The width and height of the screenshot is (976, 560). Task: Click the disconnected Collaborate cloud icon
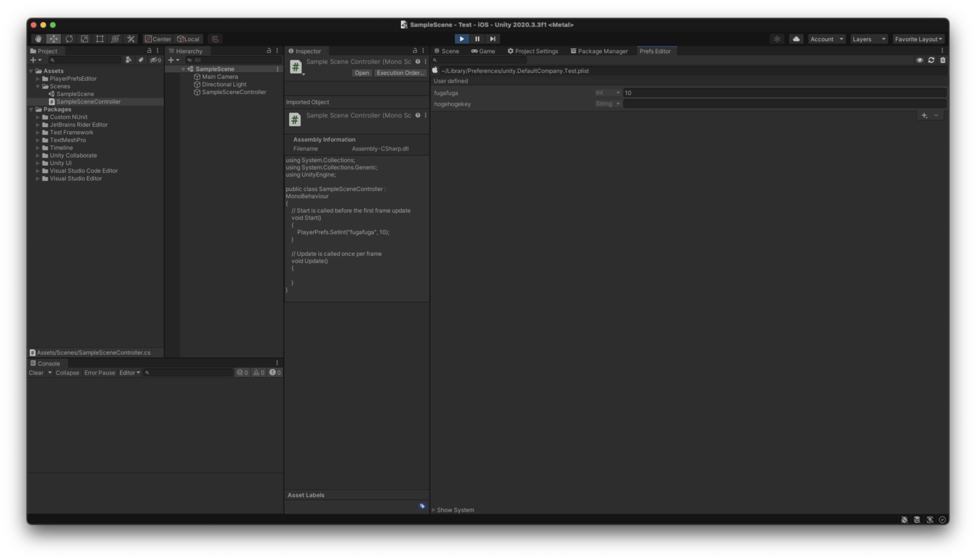pyautogui.click(x=797, y=39)
